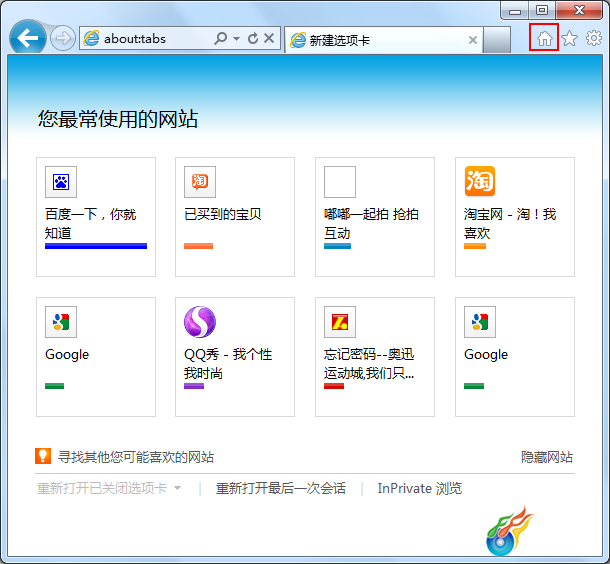
Task: Click the Baidu paw icon tile
Action: pyautogui.click(x=61, y=182)
